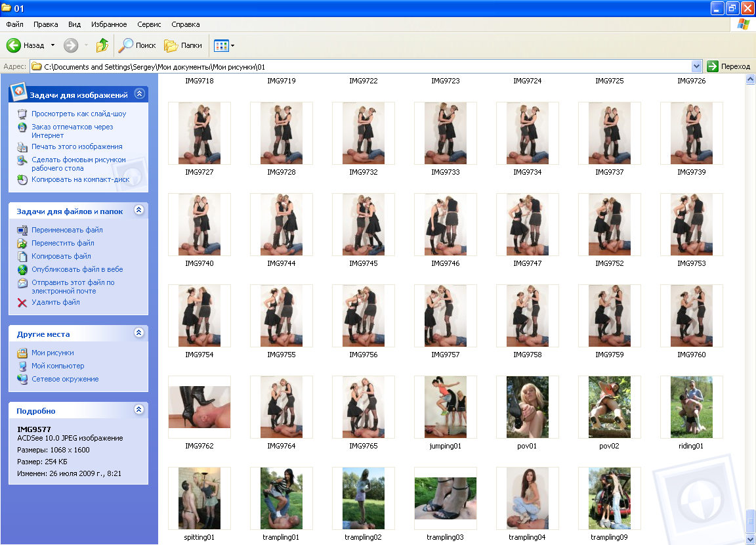This screenshot has height=545, width=756.
Task: Click the trampling09 file name
Action: (x=609, y=537)
